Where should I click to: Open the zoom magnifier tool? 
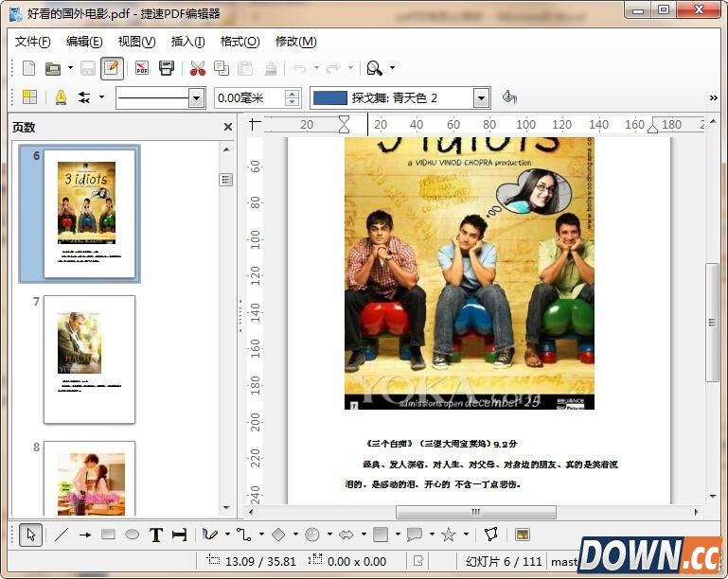pos(374,69)
